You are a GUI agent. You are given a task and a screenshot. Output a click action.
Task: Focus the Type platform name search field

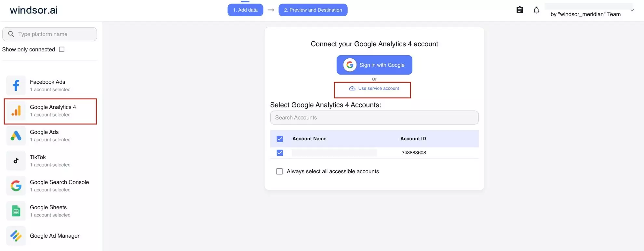point(49,34)
